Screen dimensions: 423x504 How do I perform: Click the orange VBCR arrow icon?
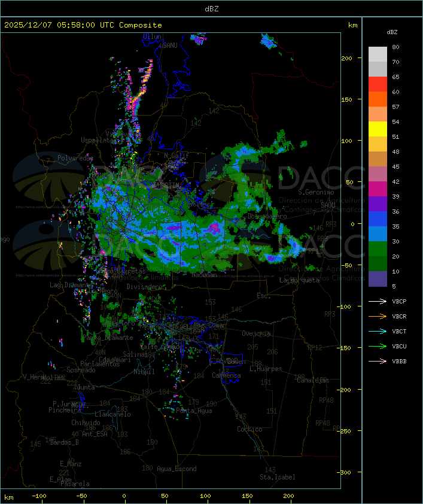378,316
